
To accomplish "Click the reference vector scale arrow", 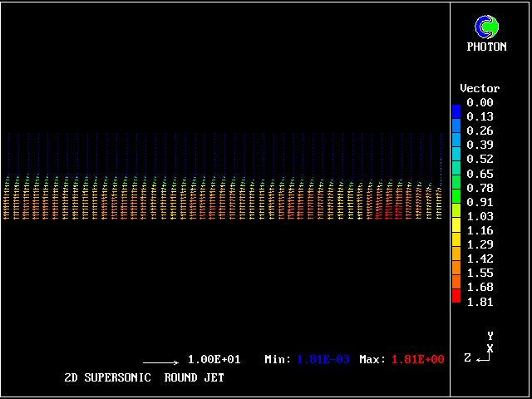I will 160,362.
